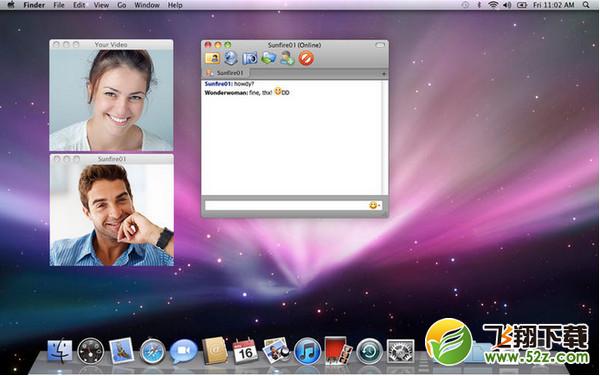Click the chat window vertical scrollbar

pyautogui.click(x=385, y=138)
